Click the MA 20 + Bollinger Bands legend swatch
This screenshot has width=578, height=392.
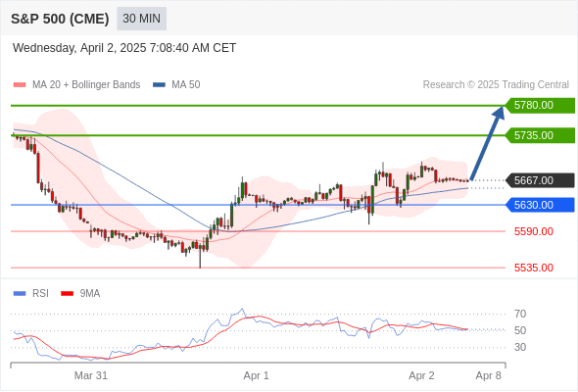click(20, 85)
